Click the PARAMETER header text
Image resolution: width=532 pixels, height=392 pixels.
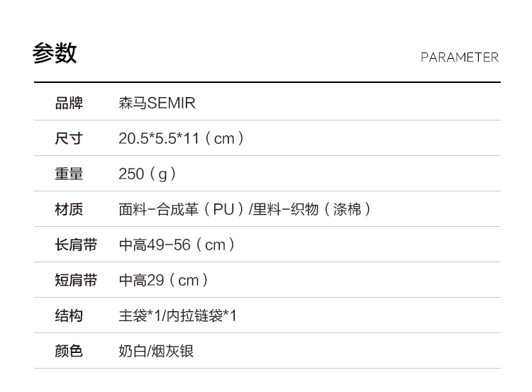(459, 57)
